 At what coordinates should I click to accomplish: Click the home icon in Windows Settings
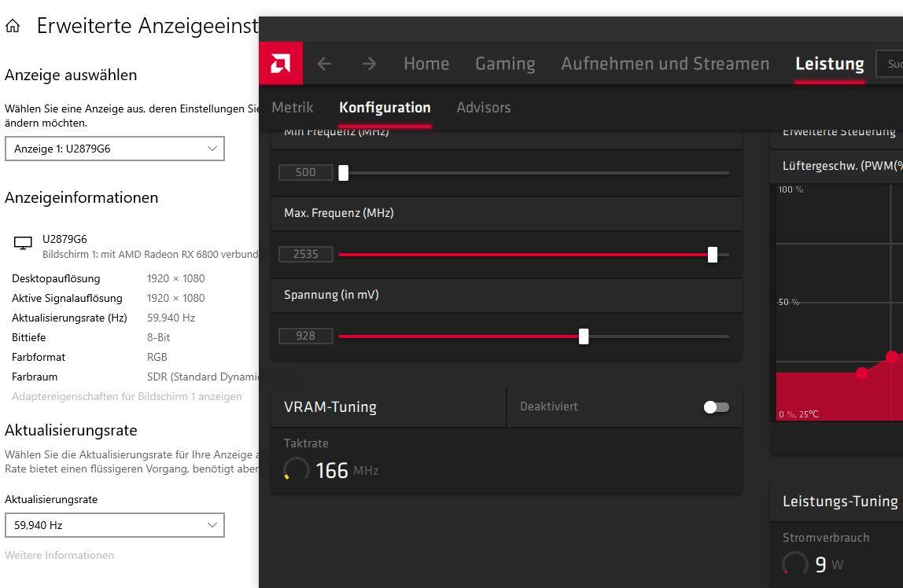click(x=13, y=26)
